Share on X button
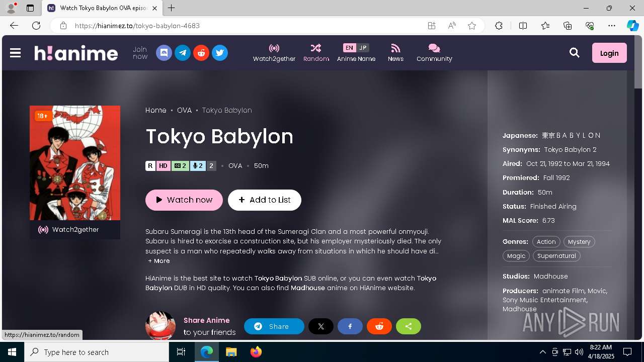Viewport: 644px width, 362px height. click(x=321, y=326)
